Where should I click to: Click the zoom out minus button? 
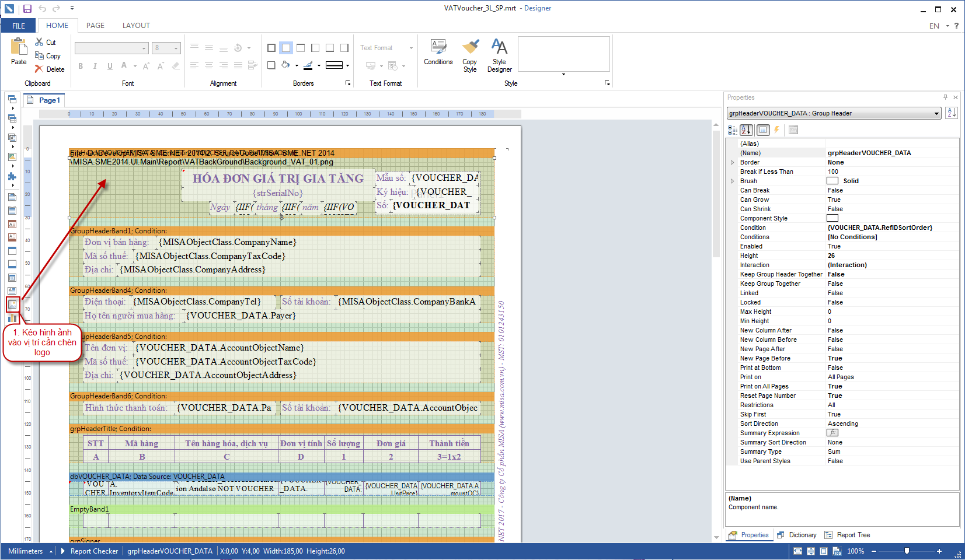(x=874, y=551)
